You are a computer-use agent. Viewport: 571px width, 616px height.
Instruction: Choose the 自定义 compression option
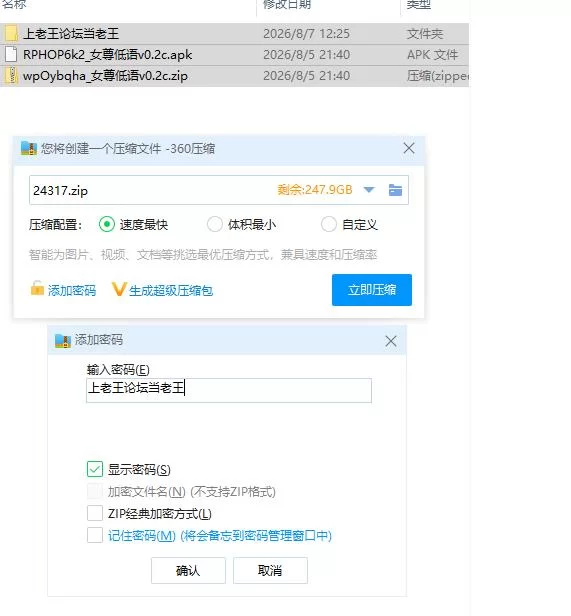coord(329,224)
